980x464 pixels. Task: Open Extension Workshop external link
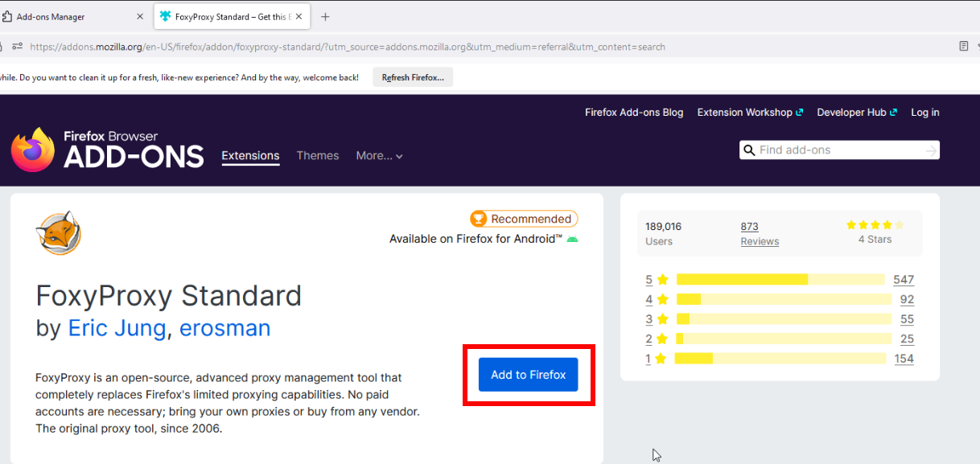pos(750,113)
